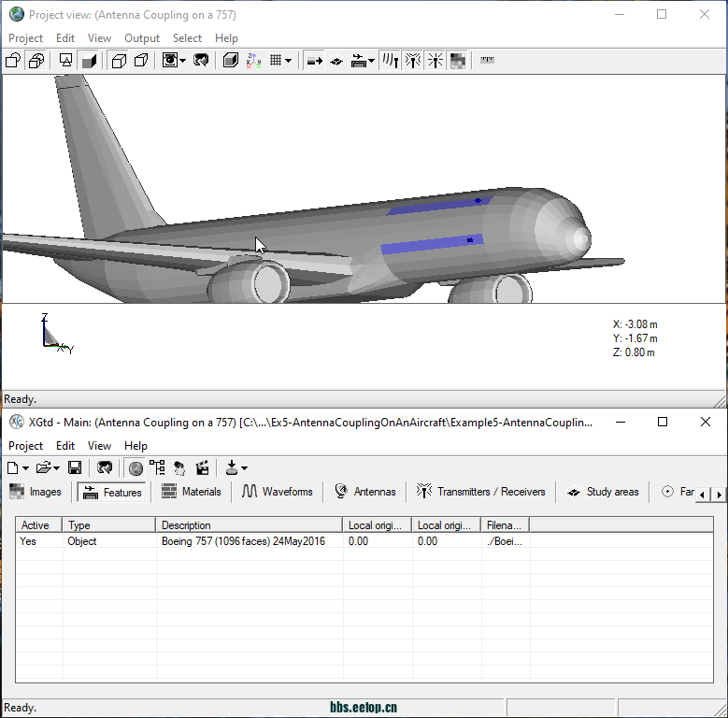Click the image-on-stand icon in Project view toolbar
Viewport: 728px width, 718px height.
(66, 61)
